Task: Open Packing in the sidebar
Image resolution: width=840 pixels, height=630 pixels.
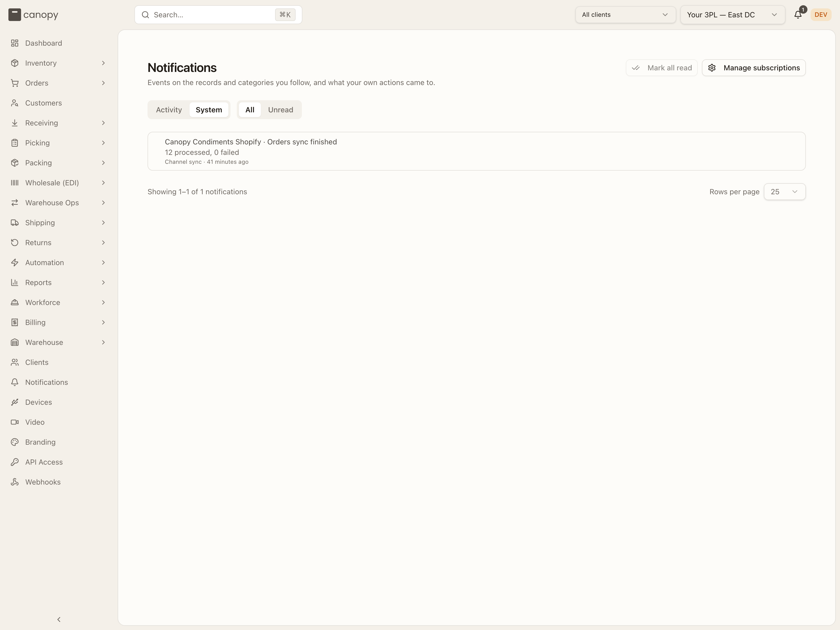Action: pos(59,163)
